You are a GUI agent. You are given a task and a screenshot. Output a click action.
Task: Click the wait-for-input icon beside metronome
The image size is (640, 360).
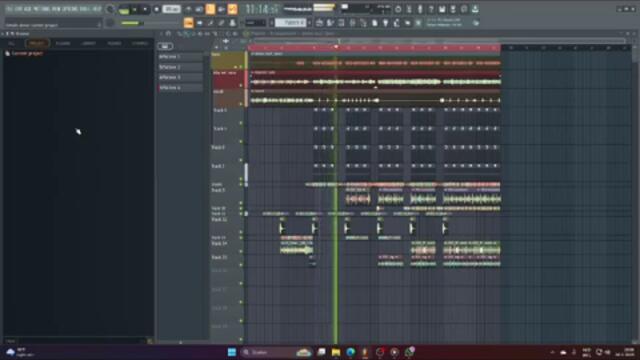coord(199,9)
